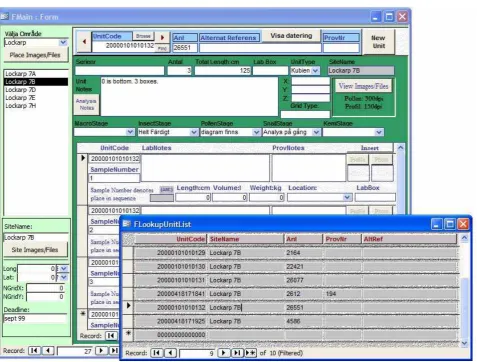This screenshot has height=362, width=477.
Task: Jump to first record in FLookupUnitList navigator
Action: (x=156, y=353)
